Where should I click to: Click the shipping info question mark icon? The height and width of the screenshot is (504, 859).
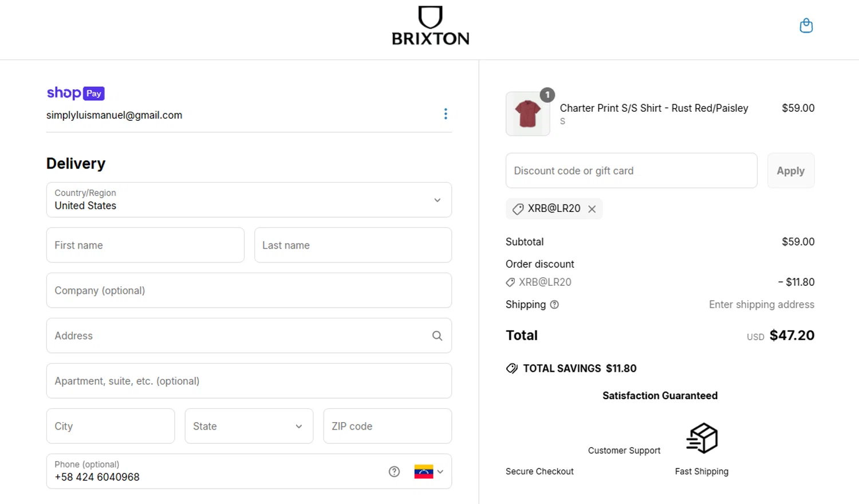click(x=554, y=305)
